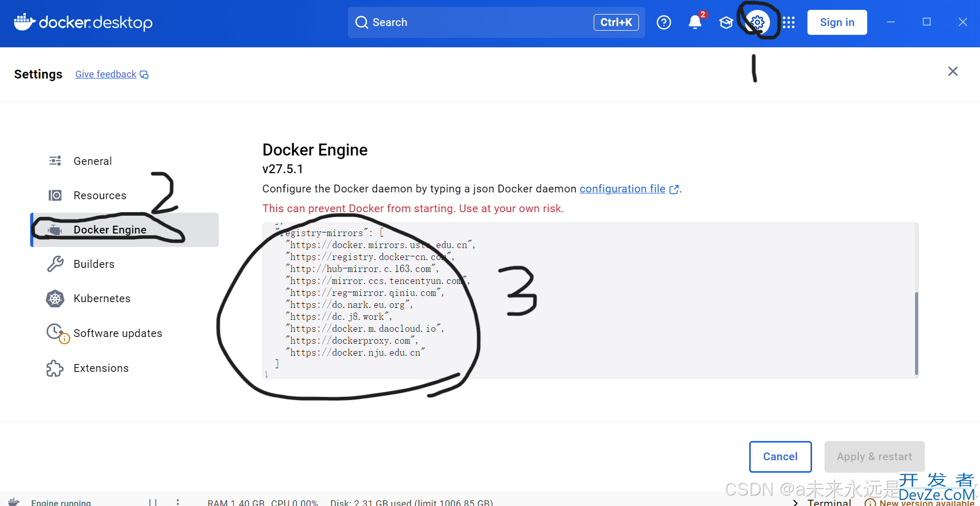Select Resources in settings sidebar
Image resolution: width=980 pixels, height=506 pixels.
pos(125,196)
